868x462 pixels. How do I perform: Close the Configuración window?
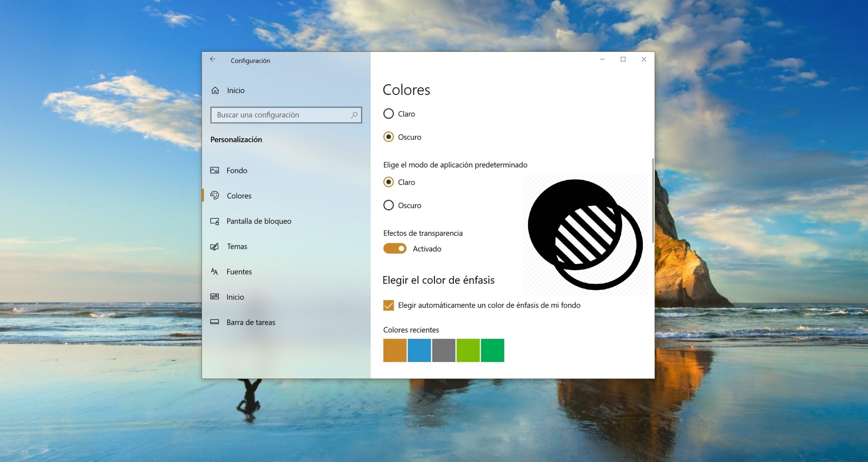click(644, 59)
